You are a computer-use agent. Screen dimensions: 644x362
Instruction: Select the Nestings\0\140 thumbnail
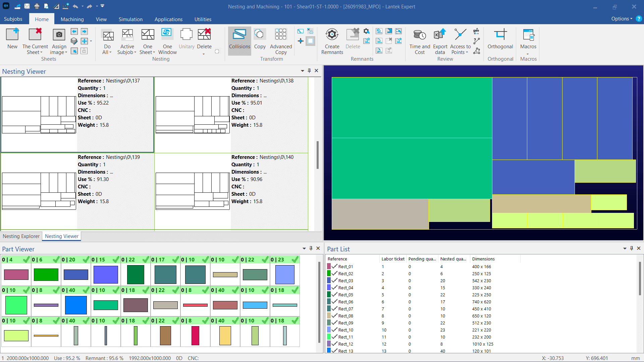193,191
